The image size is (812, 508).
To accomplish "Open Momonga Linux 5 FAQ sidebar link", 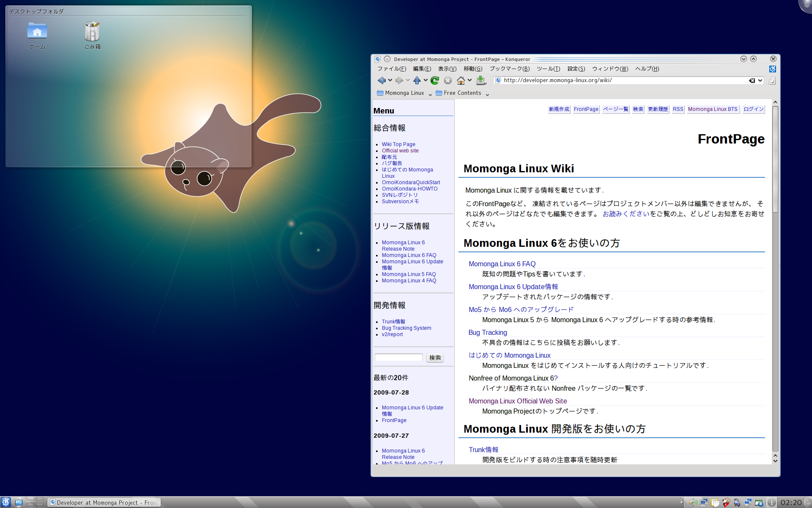I will [409, 274].
